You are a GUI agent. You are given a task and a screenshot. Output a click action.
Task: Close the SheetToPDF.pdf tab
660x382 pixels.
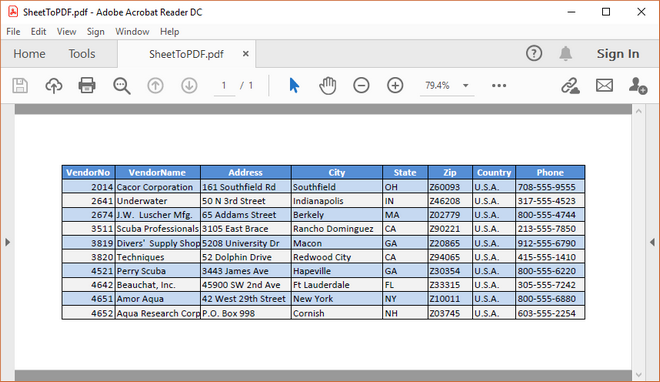click(x=246, y=54)
